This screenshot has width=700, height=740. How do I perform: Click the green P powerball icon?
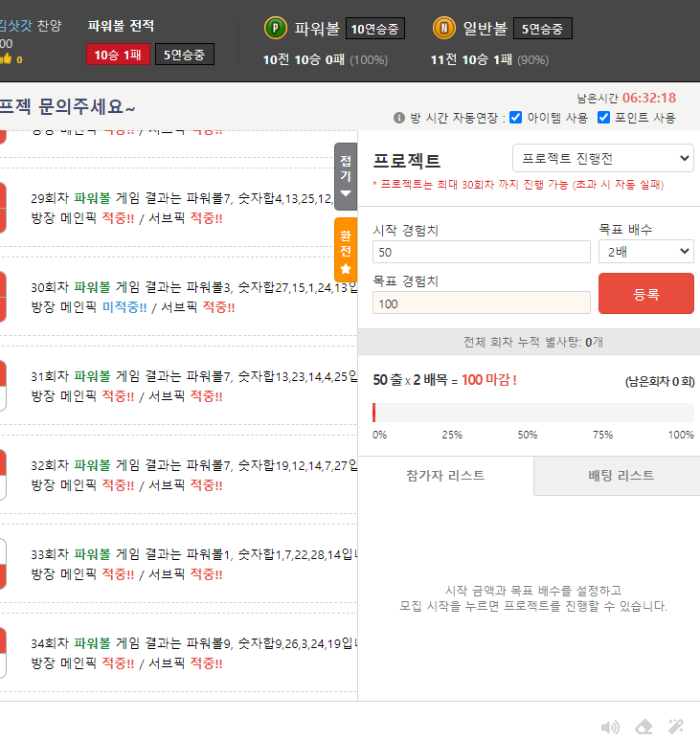coord(276,29)
